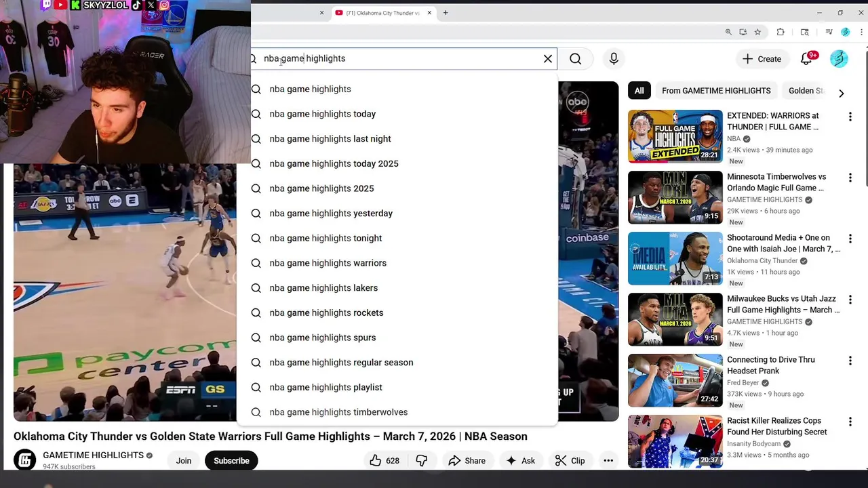Start voice search with the microphone icon
The height and width of the screenshot is (488, 868).
pyautogui.click(x=614, y=59)
